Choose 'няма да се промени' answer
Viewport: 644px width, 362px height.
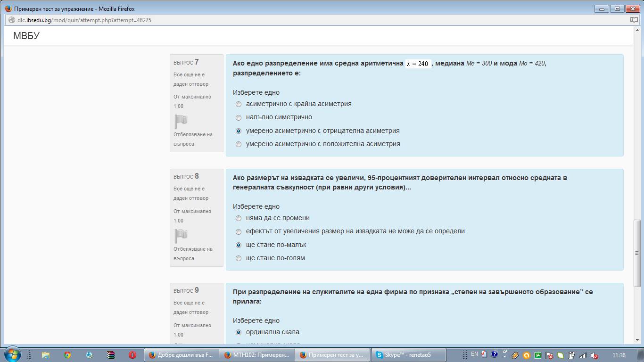click(239, 218)
